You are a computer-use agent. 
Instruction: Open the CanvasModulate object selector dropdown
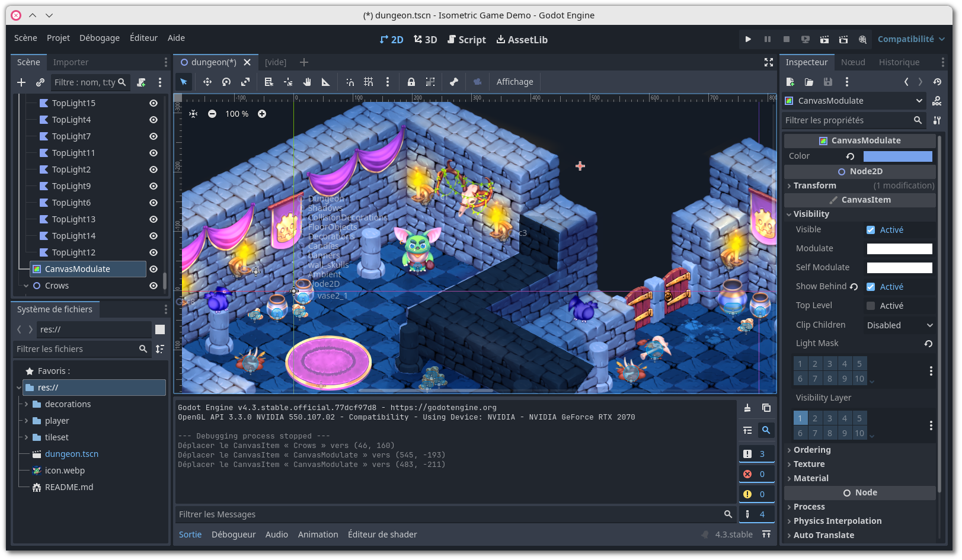pyautogui.click(x=855, y=101)
